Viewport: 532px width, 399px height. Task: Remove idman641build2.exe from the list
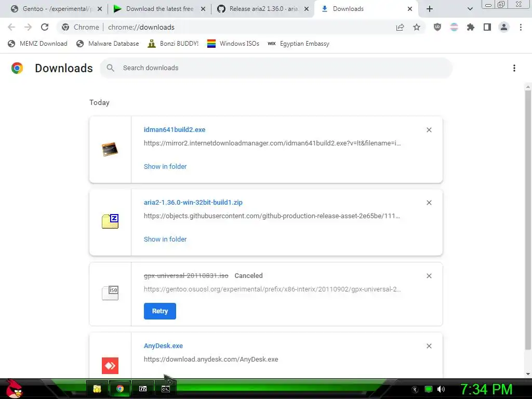point(429,130)
